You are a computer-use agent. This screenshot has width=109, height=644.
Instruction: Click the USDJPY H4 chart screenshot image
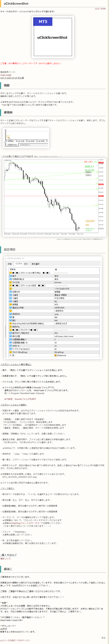(x=54, y=197)
